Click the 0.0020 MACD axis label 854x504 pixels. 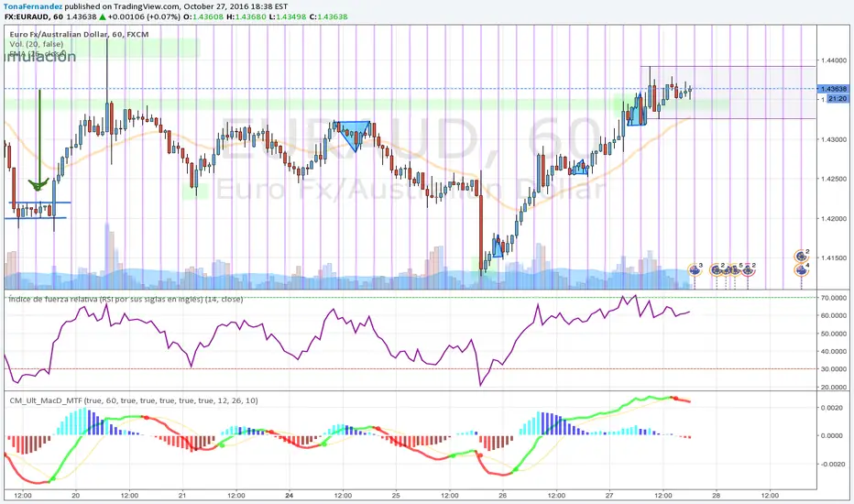click(832, 408)
